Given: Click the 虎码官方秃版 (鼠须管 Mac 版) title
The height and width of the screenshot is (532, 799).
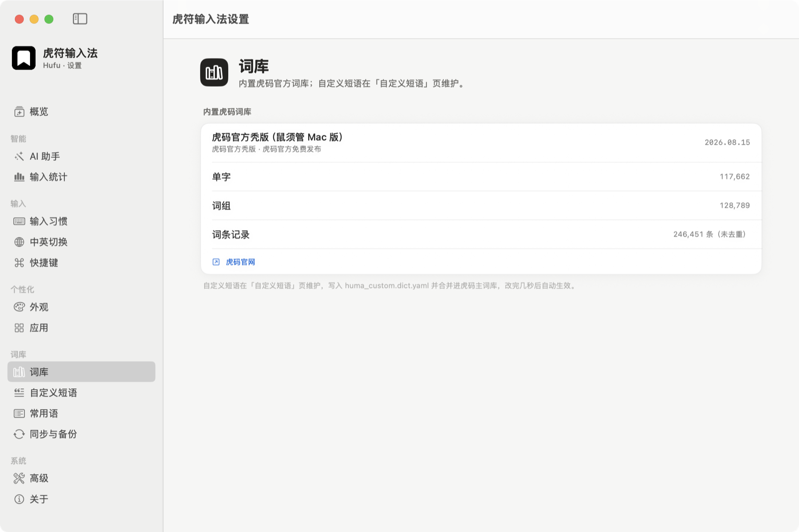Looking at the screenshot, I should (277, 137).
